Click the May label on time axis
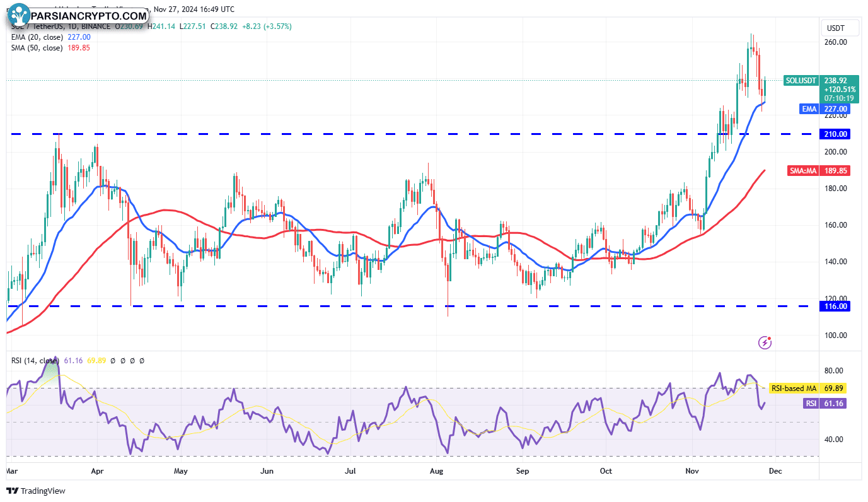Screen dimensions: 868x502 click(x=180, y=471)
